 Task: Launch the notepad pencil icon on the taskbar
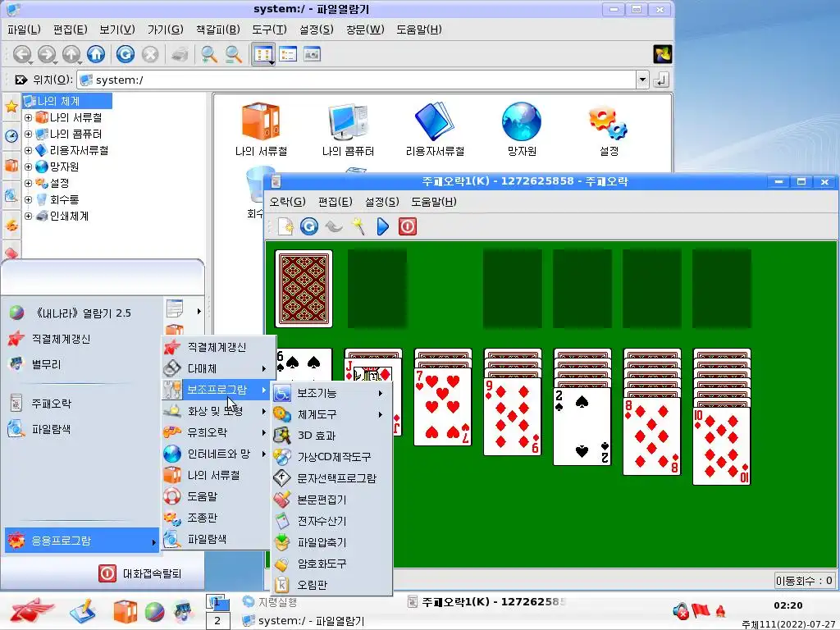83,611
